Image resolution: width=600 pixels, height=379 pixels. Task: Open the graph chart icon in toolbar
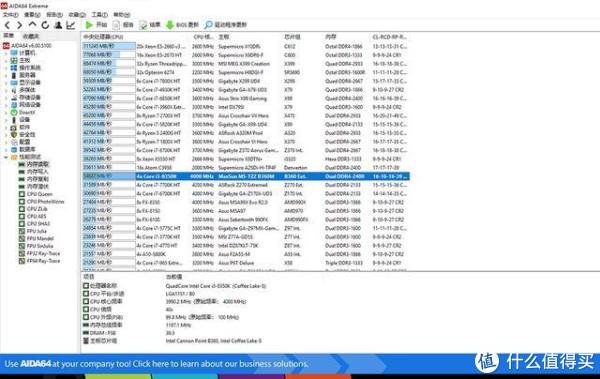(71, 25)
